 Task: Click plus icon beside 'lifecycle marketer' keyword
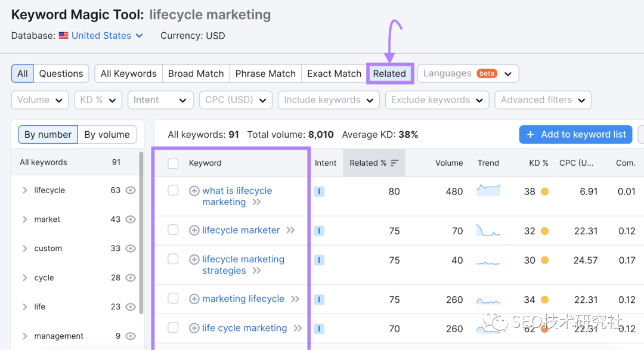(x=194, y=231)
